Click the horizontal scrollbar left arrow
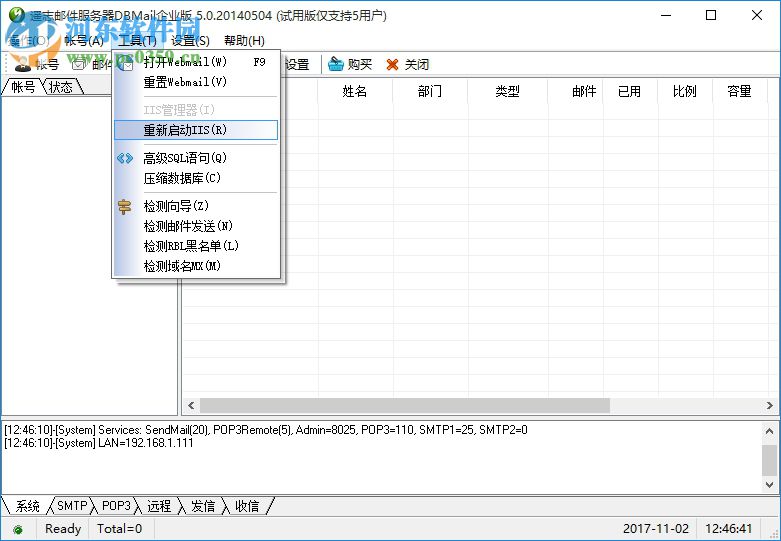This screenshot has width=781, height=541. [x=191, y=406]
